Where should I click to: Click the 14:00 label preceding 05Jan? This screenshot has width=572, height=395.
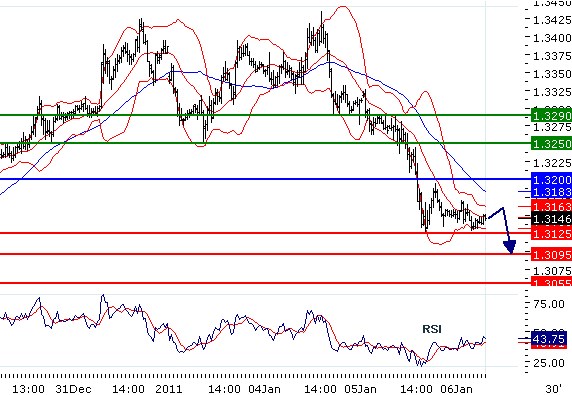[320, 389]
